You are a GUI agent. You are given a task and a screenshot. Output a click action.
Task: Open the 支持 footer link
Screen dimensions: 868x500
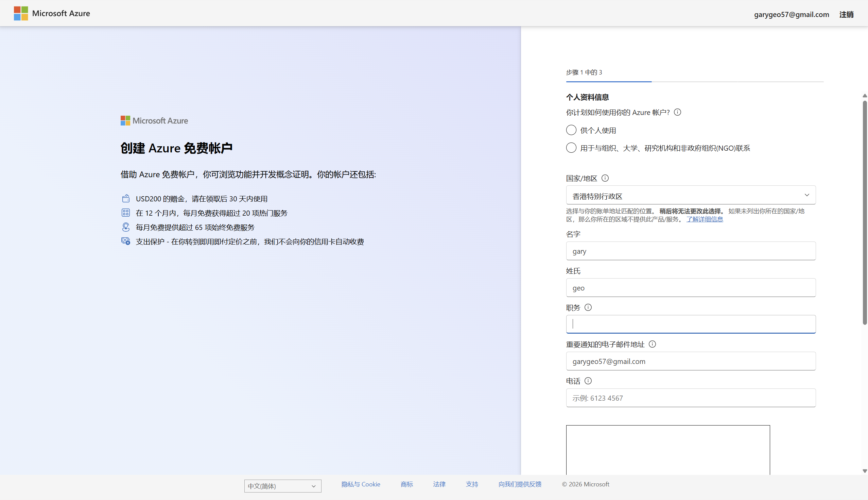(472, 484)
